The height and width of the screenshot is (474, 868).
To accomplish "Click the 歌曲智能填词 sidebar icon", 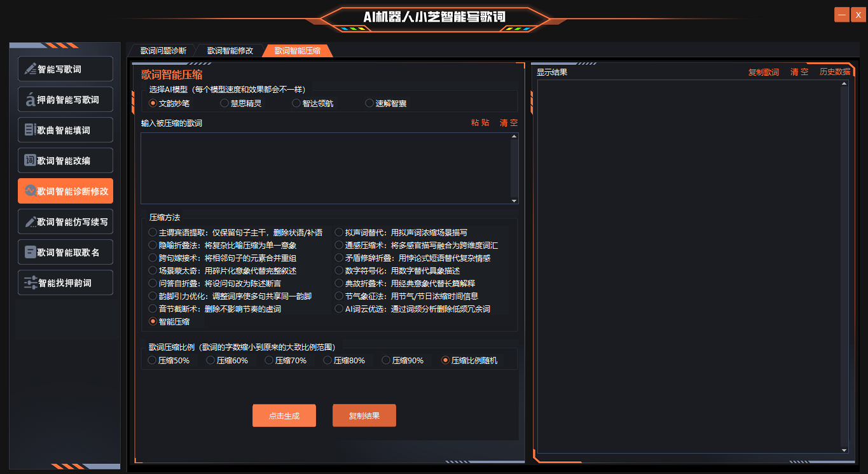I will (x=30, y=130).
